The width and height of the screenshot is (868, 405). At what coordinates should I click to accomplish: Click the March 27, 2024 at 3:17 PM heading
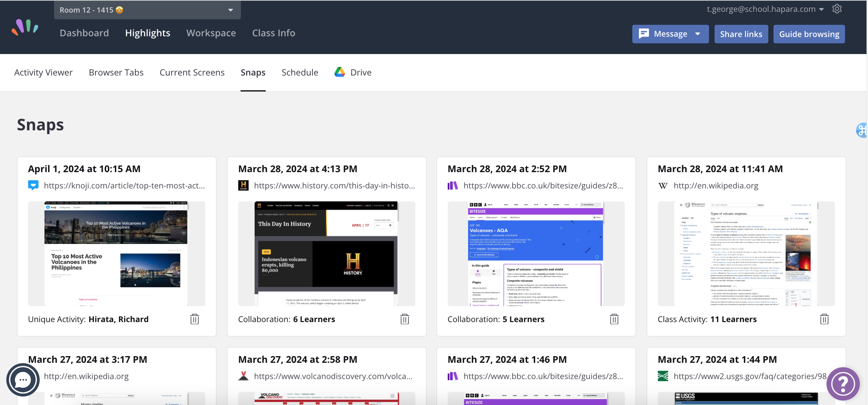coord(87,359)
